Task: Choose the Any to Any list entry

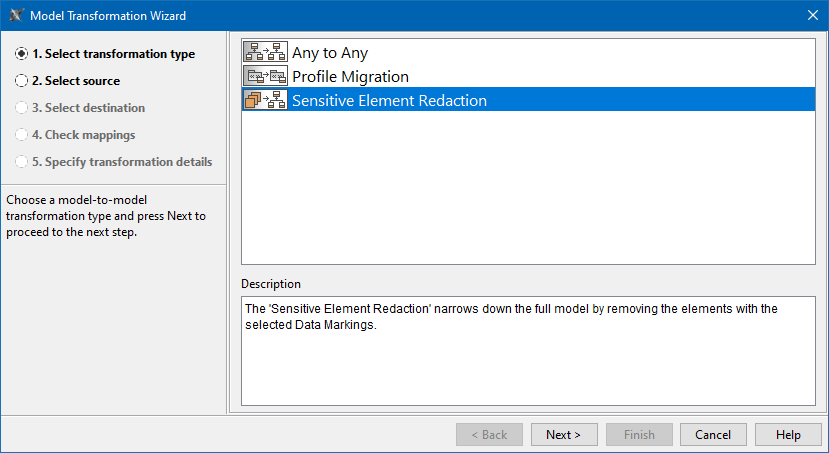Action: pos(330,53)
